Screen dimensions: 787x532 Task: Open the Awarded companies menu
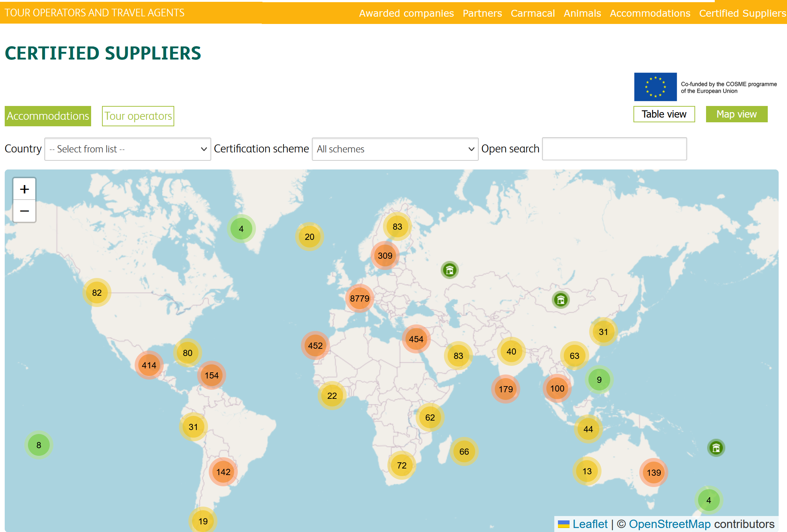point(406,13)
